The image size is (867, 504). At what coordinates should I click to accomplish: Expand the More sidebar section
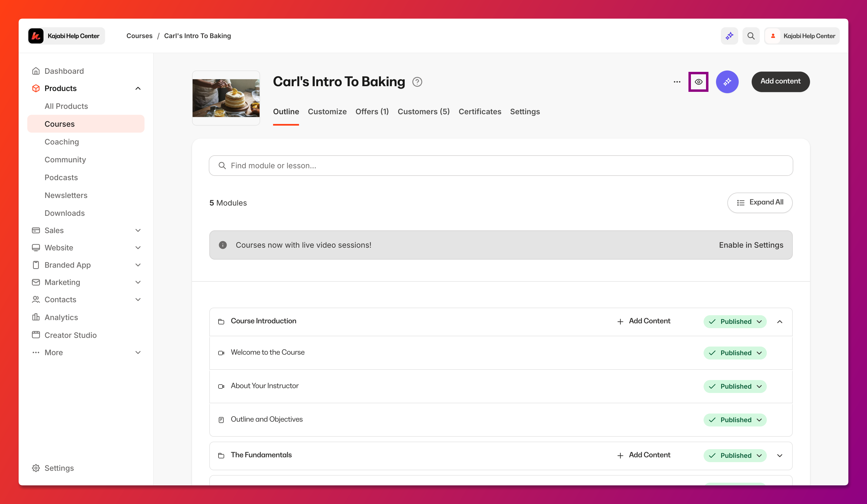pos(138,352)
